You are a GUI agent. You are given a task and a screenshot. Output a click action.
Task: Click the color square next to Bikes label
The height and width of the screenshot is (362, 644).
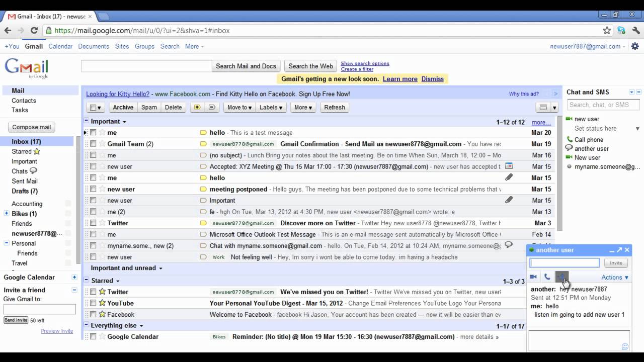tap(68, 214)
